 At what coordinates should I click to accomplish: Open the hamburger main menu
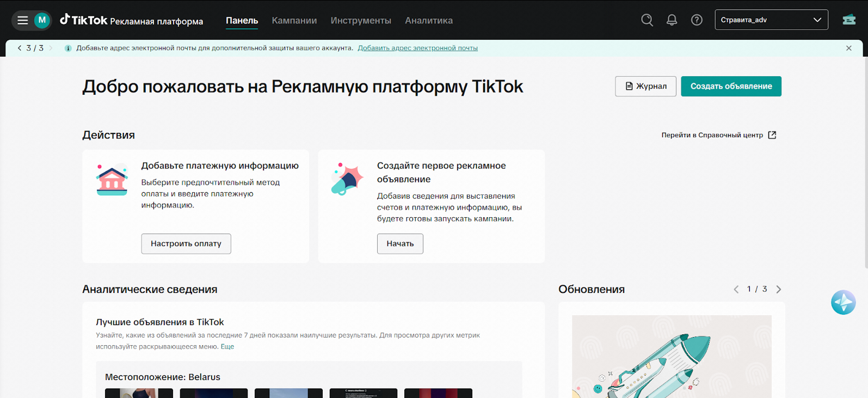pos(22,20)
